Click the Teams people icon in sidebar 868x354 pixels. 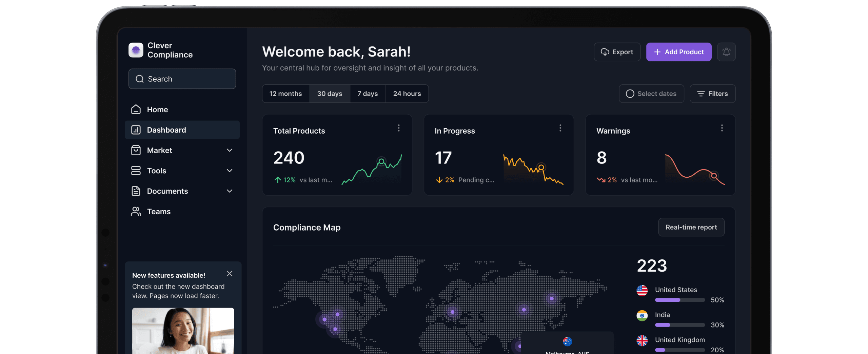click(136, 211)
